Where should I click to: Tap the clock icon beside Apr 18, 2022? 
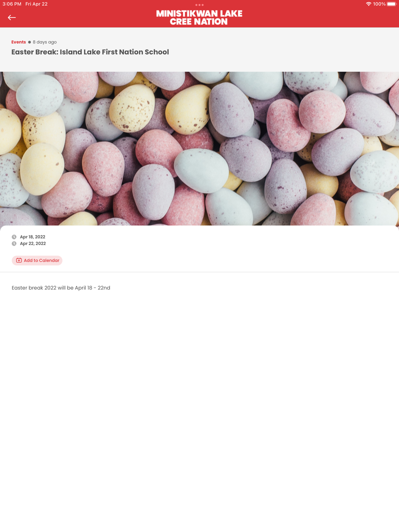pyautogui.click(x=14, y=237)
